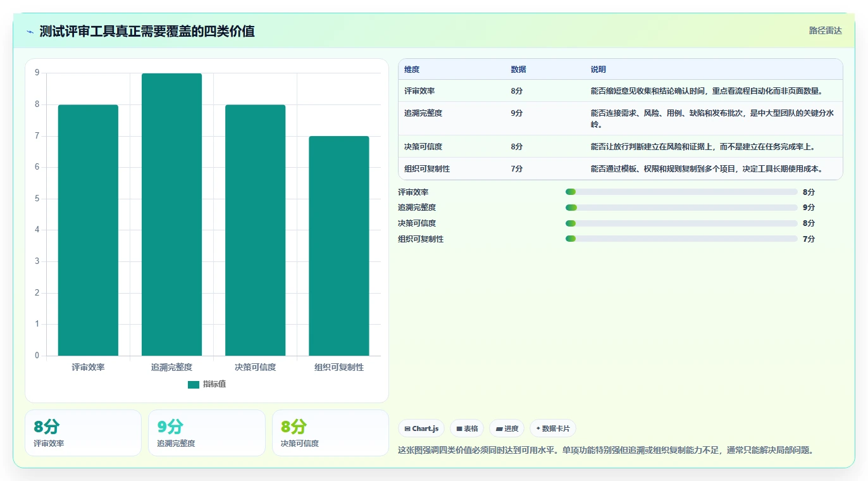Click the 决策可信度 x-axis label
Viewport: 868px width, 481px height.
tap(255, 367)
